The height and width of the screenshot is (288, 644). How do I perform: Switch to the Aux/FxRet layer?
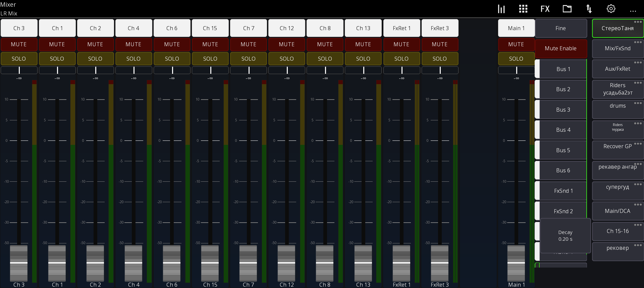(618, 69)
